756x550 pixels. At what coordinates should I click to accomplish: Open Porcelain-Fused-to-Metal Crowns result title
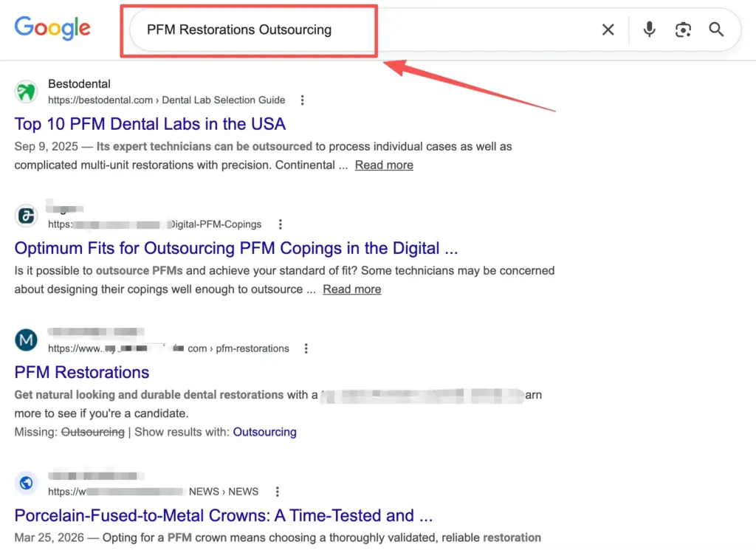tap(224, 515)
